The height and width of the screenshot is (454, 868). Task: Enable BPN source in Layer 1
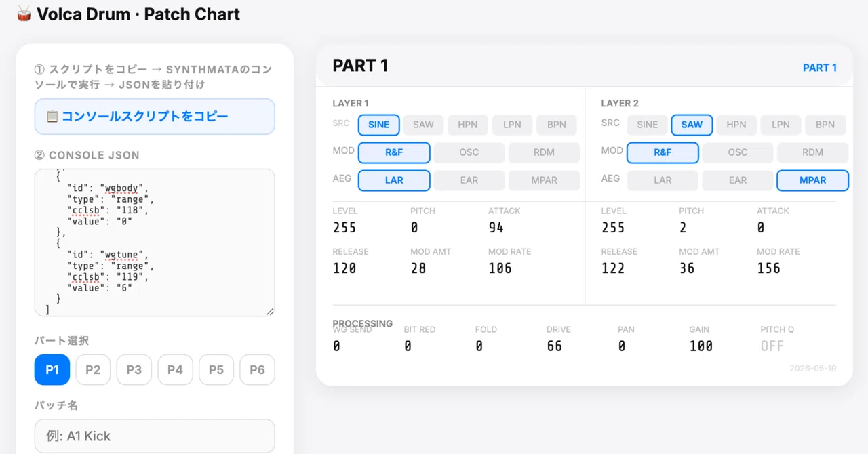(x=557, y=125)
